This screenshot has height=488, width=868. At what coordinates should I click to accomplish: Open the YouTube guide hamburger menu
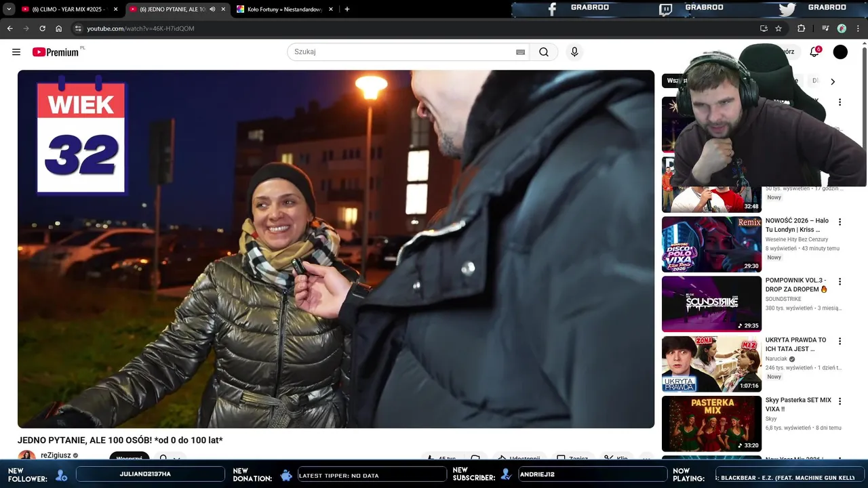16,52
